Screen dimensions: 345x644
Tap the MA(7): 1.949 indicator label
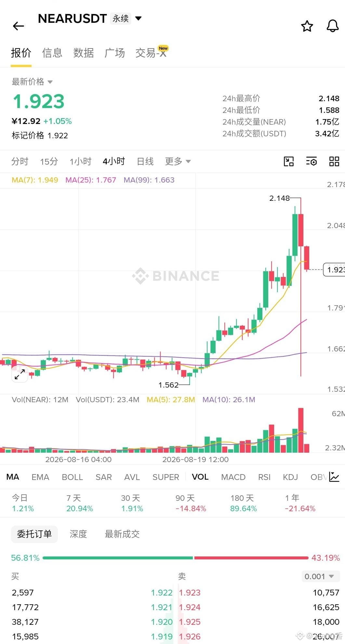coord(35,180)
